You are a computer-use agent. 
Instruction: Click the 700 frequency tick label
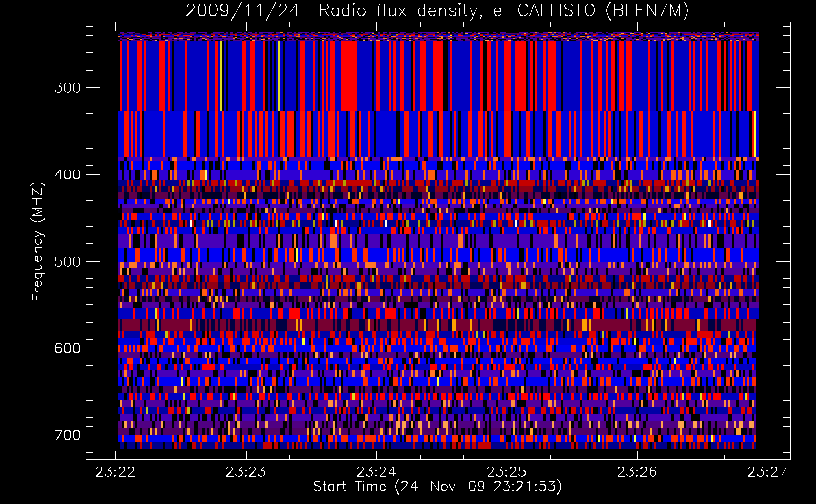pyautogui.click(x=68, y=435)
